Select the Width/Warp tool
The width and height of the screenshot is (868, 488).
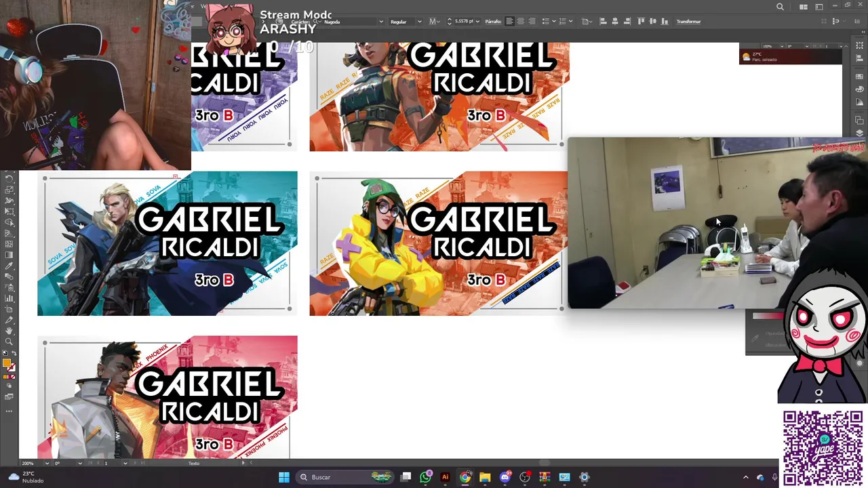click(9, 201)
